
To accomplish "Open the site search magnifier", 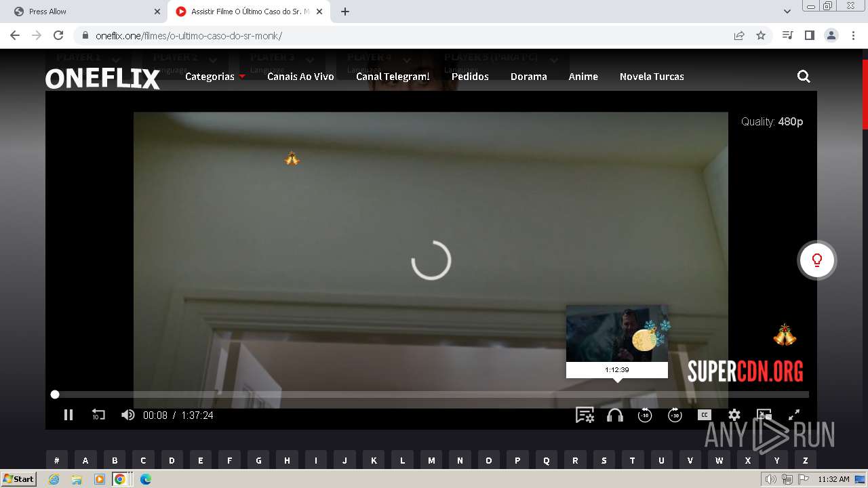I will [804, 77].
